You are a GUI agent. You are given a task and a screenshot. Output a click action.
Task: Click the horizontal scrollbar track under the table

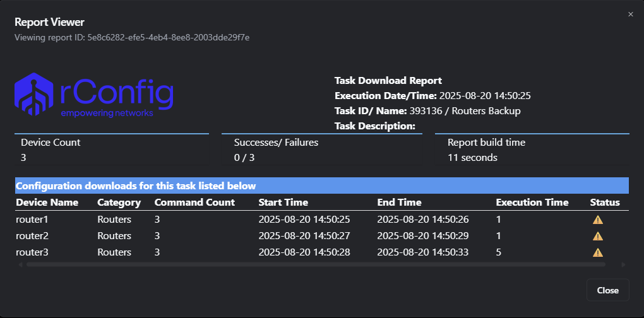316,265
